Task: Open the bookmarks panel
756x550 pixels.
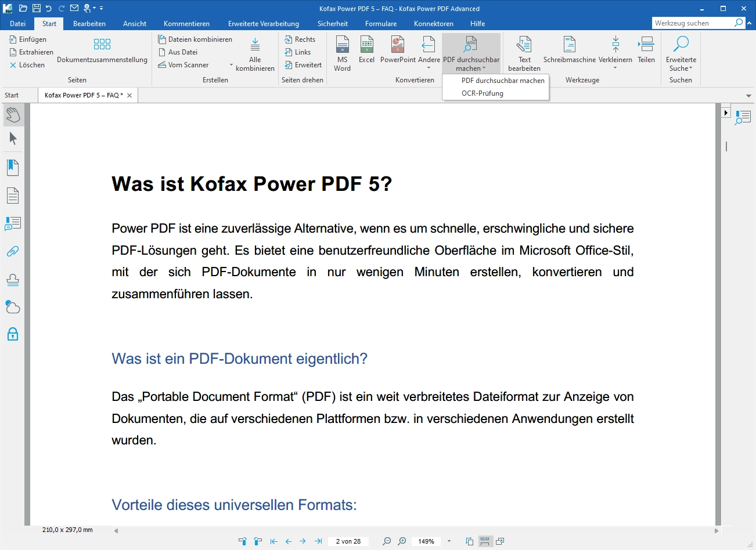Action: pos(13,168)
